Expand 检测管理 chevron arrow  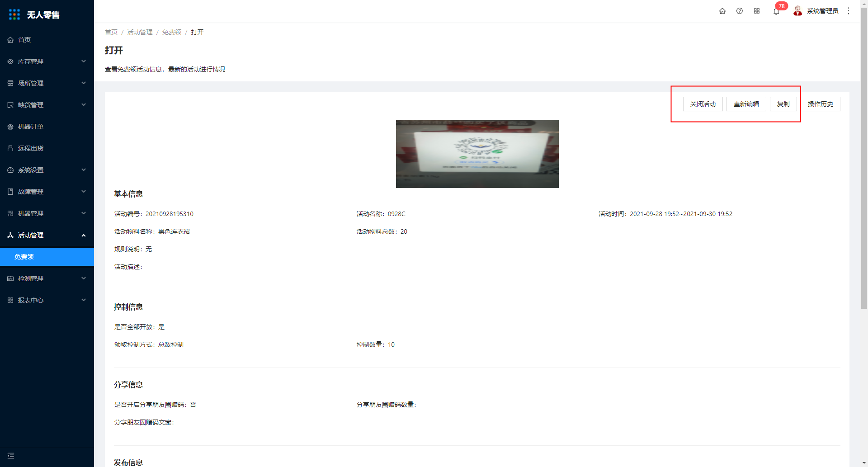[x=84, y=278]
